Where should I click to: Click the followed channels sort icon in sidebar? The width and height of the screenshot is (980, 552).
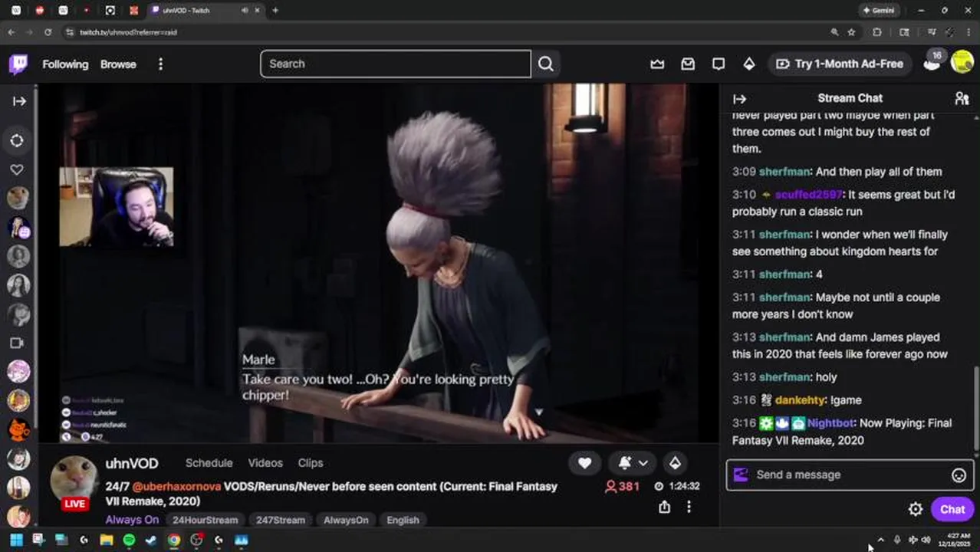coord(17,140)
